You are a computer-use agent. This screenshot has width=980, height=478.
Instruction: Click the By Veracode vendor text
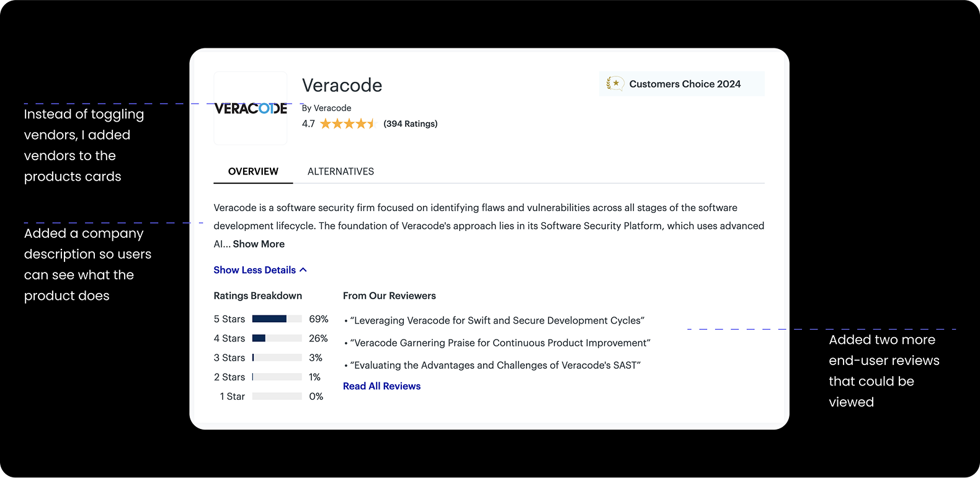click(x=327, y=108)
